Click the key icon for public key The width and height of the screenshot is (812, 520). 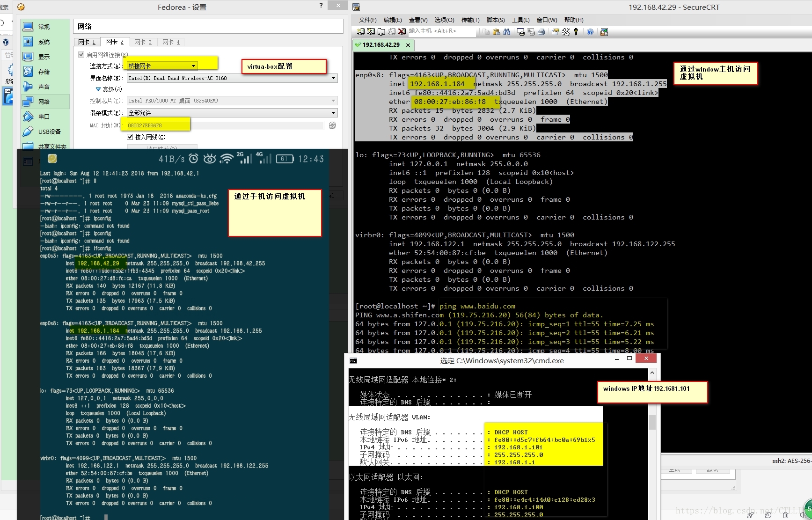(x=576, y=32)
